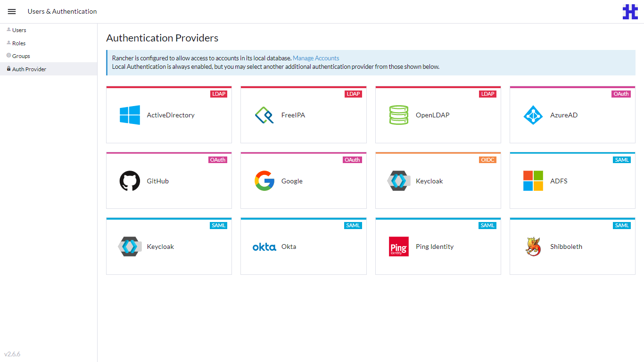Screen dimensions: 644x362
Task: Click the OpenLDAP database icon
Action: [399, 115]
